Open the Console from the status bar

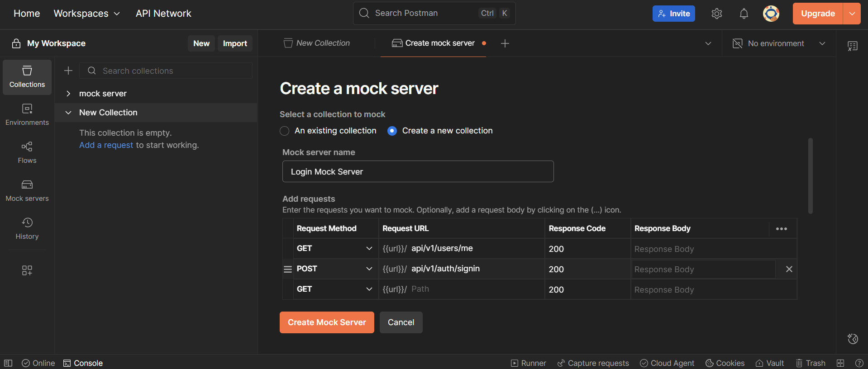(83, 363)
